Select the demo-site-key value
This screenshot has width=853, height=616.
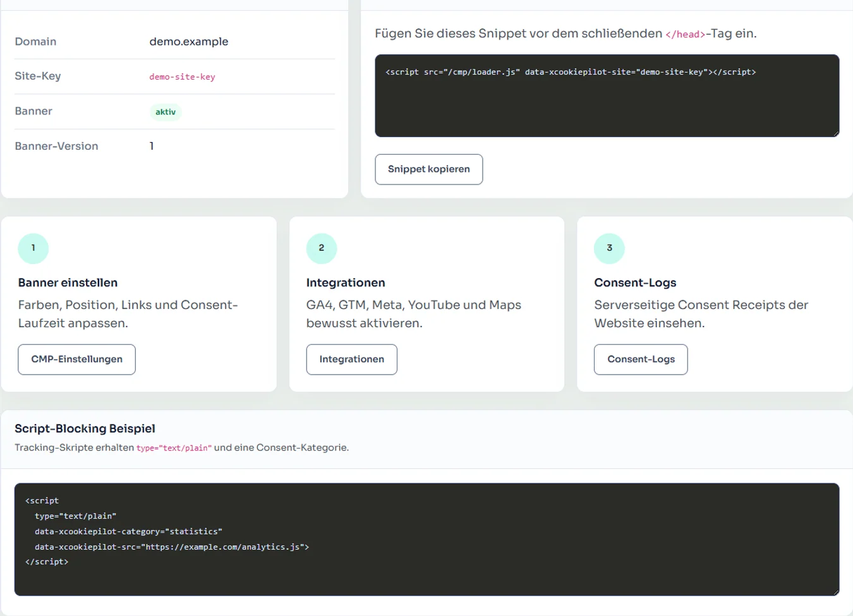182,77
